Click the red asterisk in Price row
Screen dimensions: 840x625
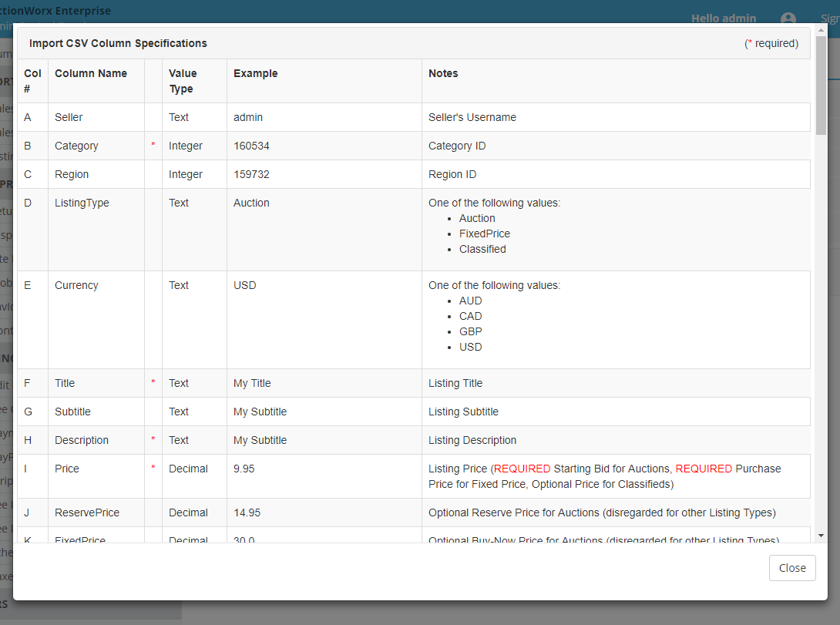153,468
